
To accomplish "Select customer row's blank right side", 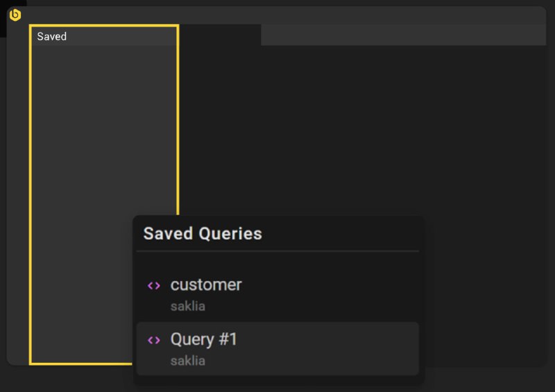I will click(329, 295).
